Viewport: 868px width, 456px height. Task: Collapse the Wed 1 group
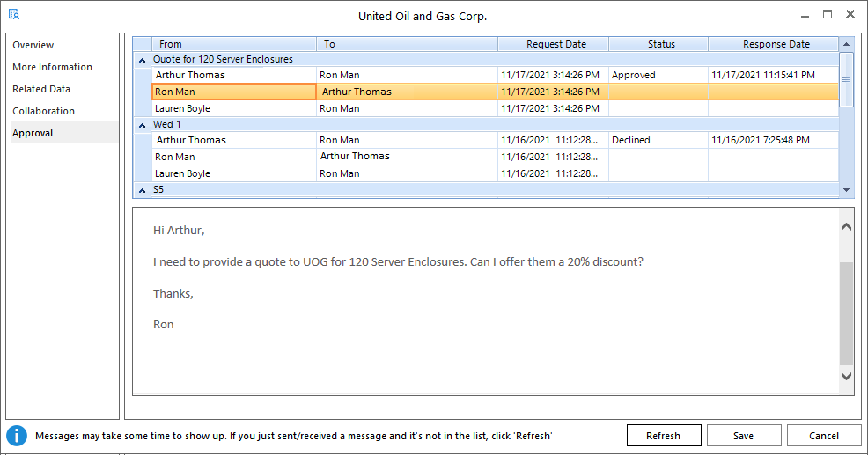[x=142, y=125]
